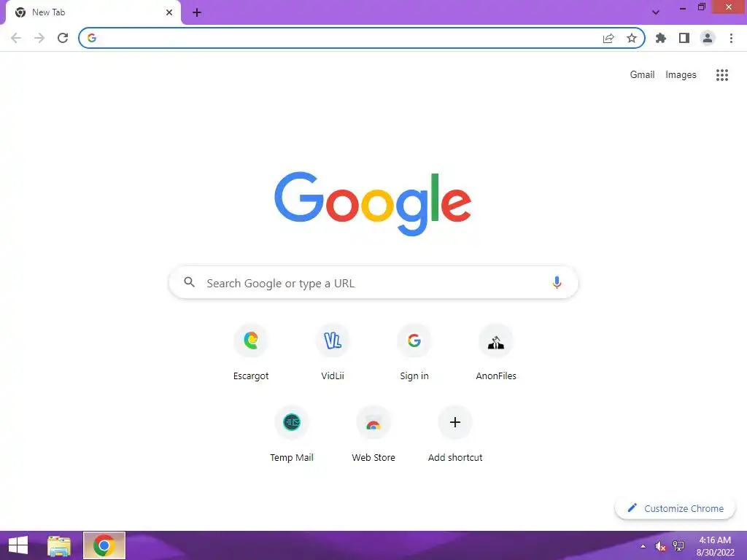Image resolution: width=747 pixels, height=560 pixels.
Task: Open the profile avatar menu
Action: [x=708, y=38]
